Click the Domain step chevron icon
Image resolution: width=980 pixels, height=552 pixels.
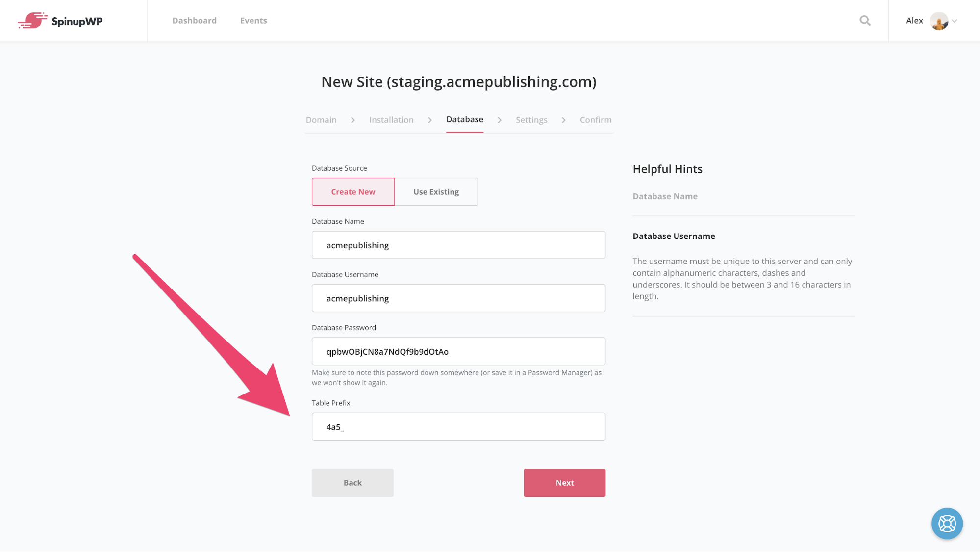(352, 120)
